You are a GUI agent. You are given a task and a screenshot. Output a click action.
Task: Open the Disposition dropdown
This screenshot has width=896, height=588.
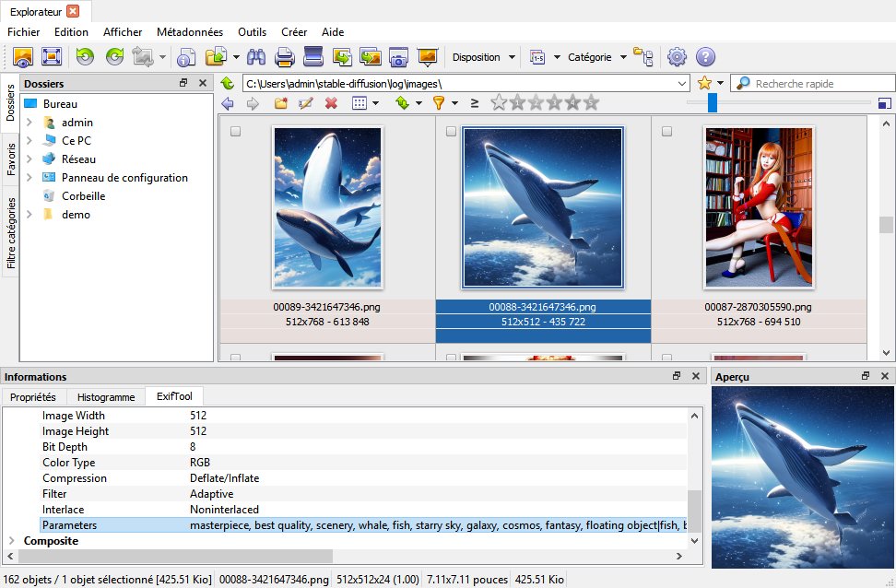pyautogui.click(x=483, y=57)
